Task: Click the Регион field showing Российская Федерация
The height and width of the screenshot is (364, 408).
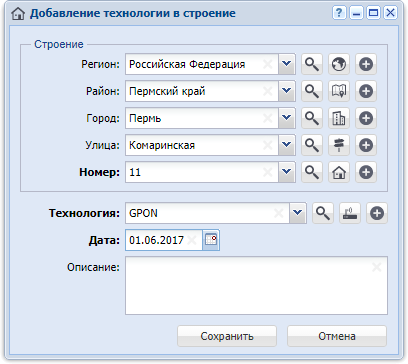Action: [202, 64]
